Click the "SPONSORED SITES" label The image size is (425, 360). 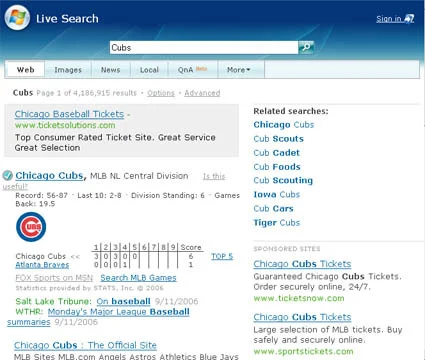coord(287,249)
